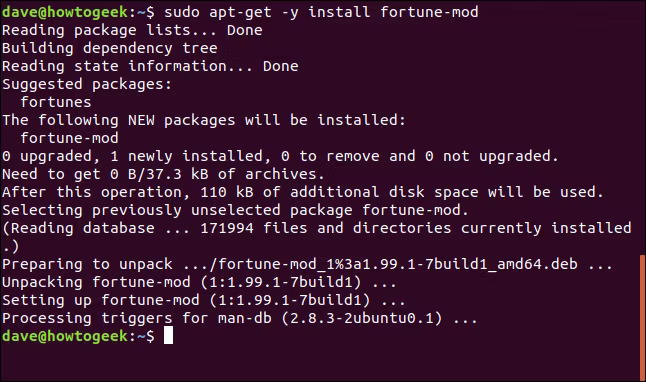
Task: Click the indented 'fortune-mod' package name under NEW packages
Action: (70, 138)
